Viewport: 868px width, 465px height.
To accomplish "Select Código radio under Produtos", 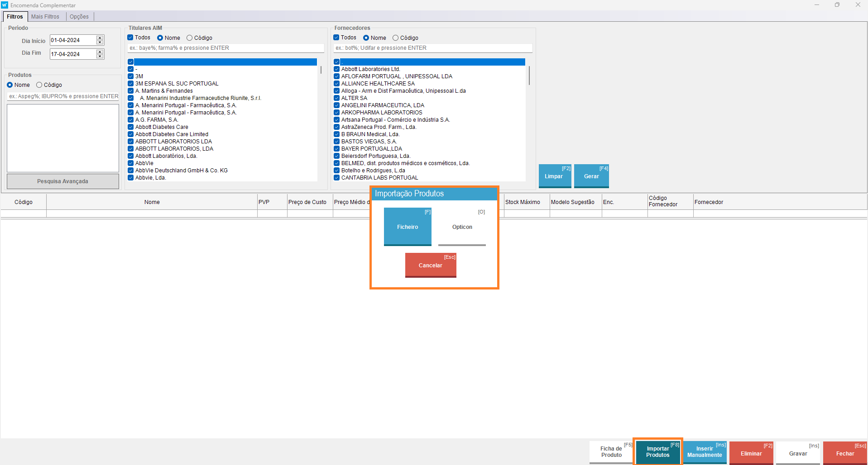I will coord(39,85).
